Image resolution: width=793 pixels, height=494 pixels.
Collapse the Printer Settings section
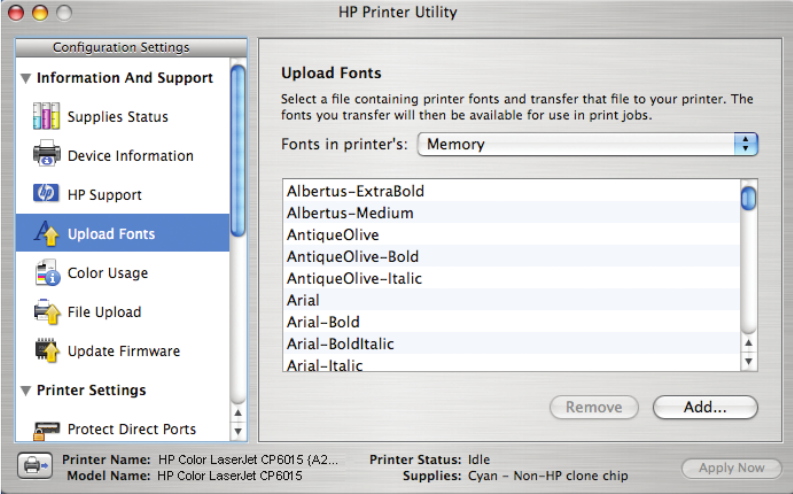25,390
